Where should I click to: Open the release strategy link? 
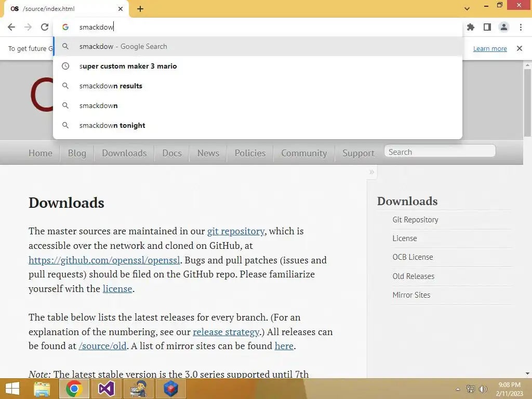[226, 332]
